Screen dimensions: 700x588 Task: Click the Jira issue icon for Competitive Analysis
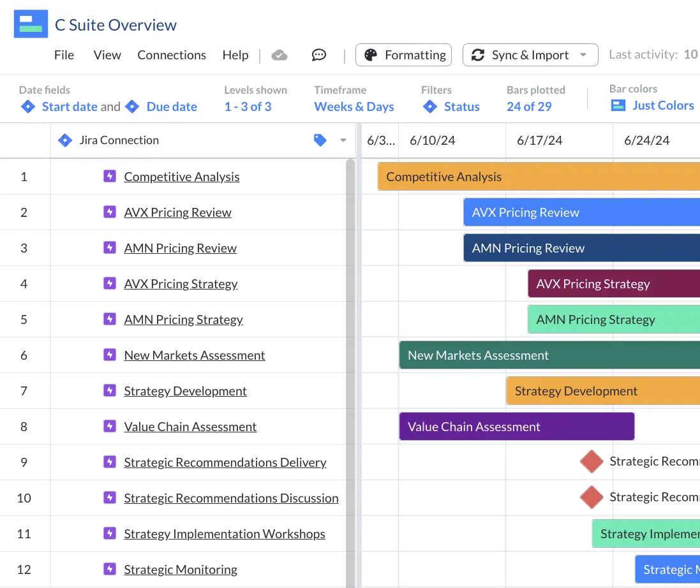[110, 176]
